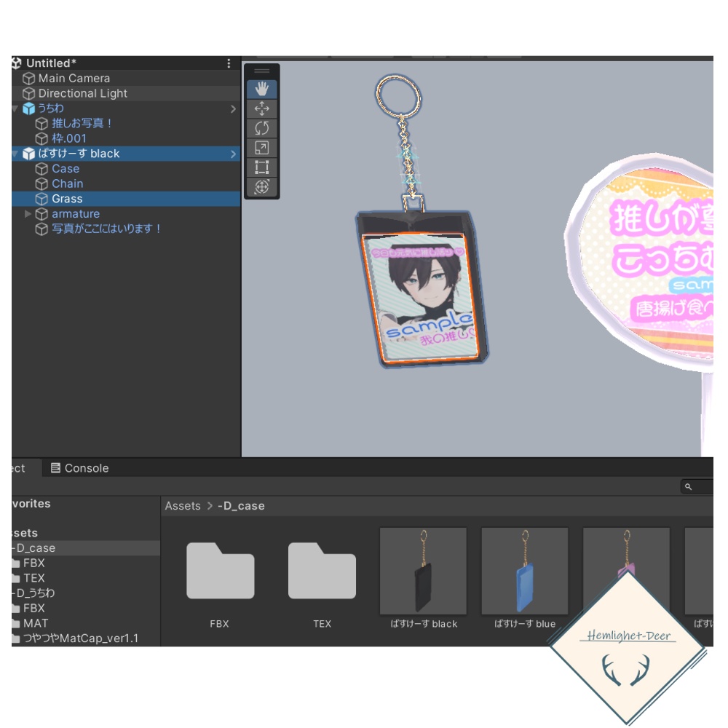
Task: Select うちわ in the hierarchy
Action: (x=125, y=108)
